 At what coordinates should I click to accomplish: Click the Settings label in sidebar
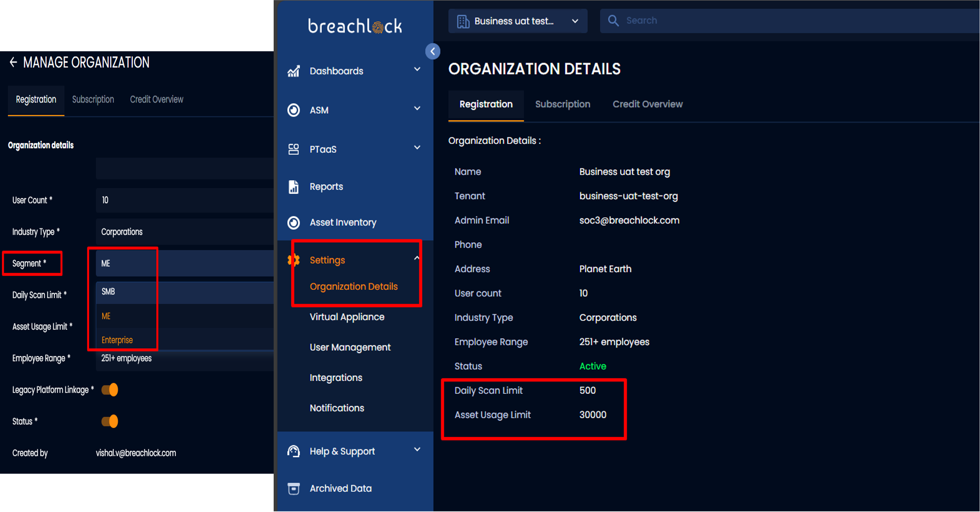coord(327,260)
